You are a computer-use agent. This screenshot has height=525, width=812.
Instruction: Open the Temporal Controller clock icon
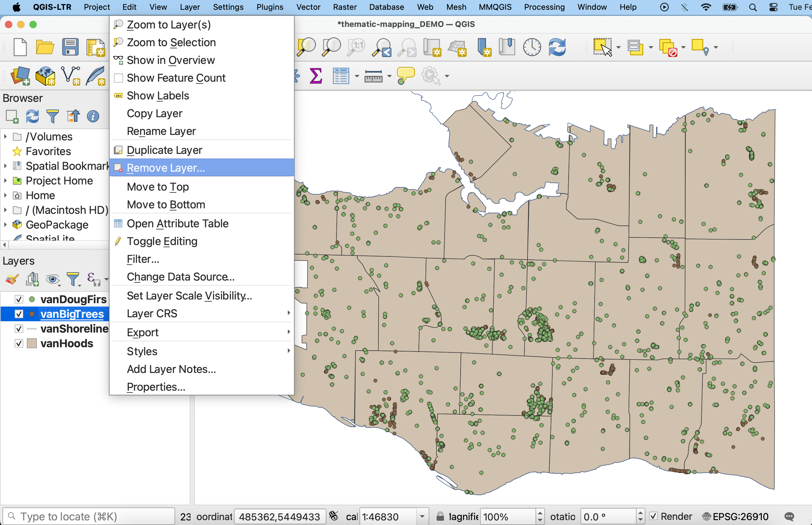(x=532, y=47)
